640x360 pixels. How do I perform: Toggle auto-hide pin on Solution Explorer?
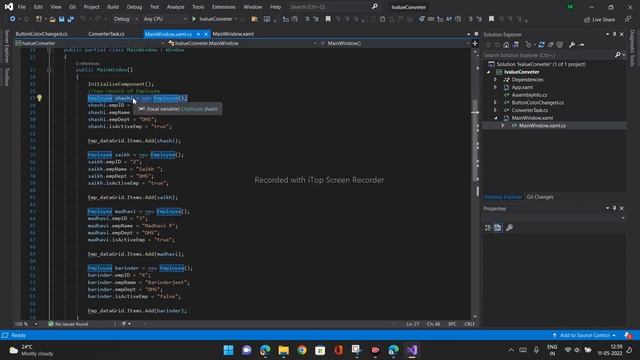(x=614, y=34)
